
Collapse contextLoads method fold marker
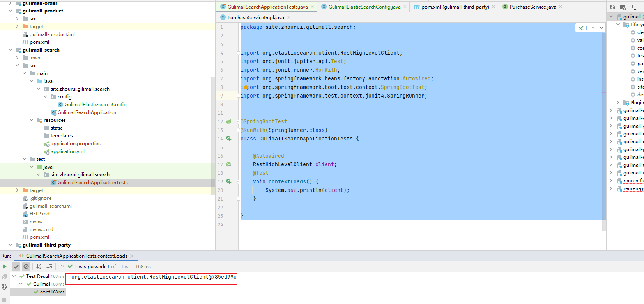pyautogui.click(x=238, y=181)
